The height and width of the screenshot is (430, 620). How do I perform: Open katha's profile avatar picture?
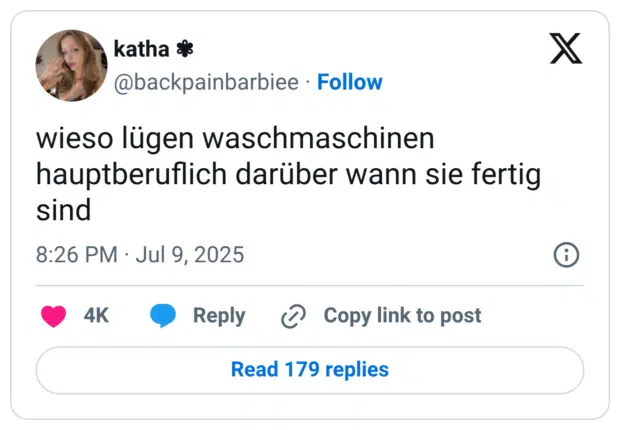coord(71,65)
